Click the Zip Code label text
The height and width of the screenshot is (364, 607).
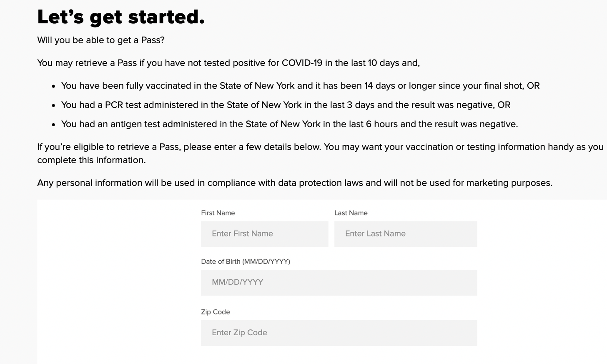click(215, 312)
